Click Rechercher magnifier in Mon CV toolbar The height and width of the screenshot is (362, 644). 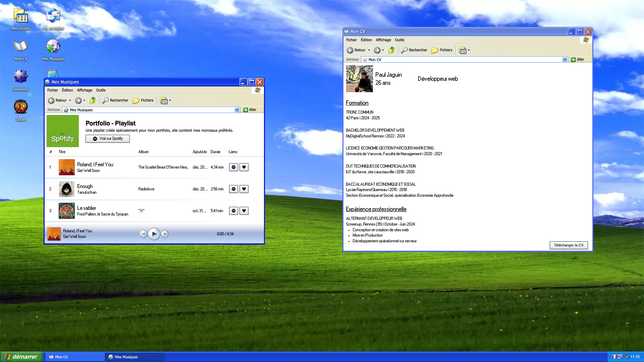point(404,50)
